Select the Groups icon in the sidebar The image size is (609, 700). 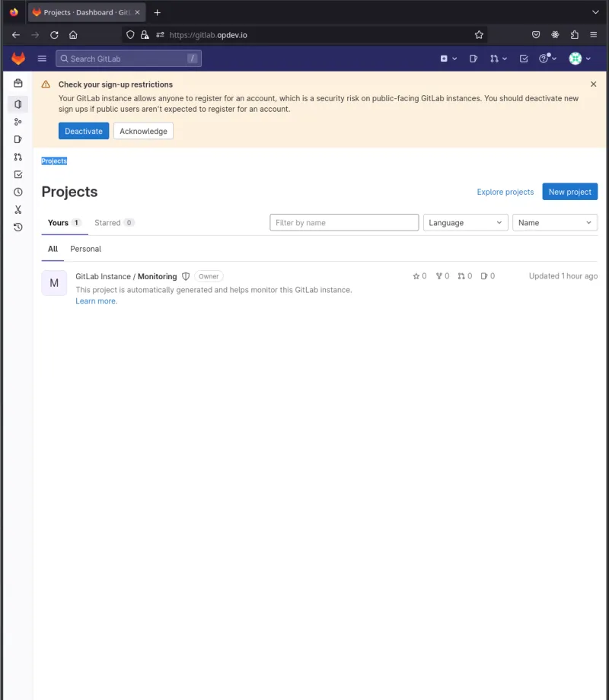tap(18, 122)
